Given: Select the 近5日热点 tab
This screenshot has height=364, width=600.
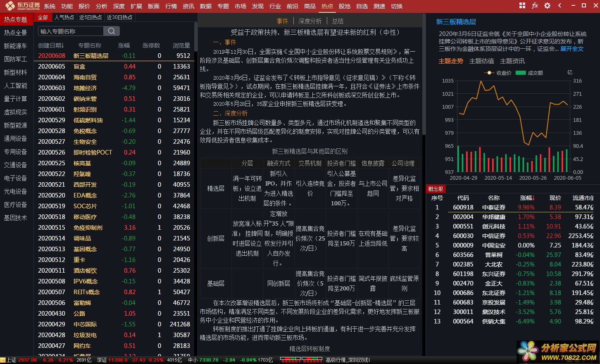Looking at the screenshot, I should point(90,17).
